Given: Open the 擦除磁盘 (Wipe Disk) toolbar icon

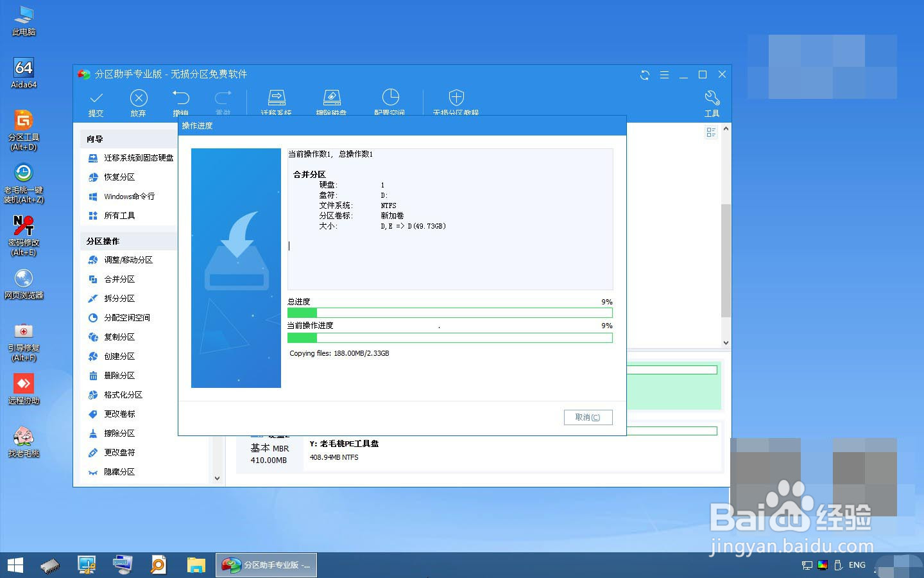Looking at the screenshot, I should [x=332, y=98].
